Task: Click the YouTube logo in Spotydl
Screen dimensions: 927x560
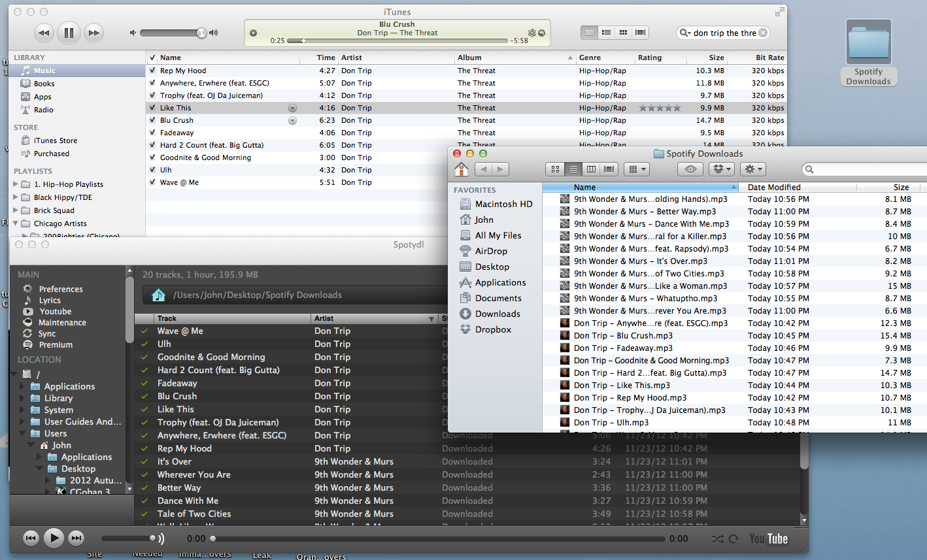Action: tap(769, 539)
